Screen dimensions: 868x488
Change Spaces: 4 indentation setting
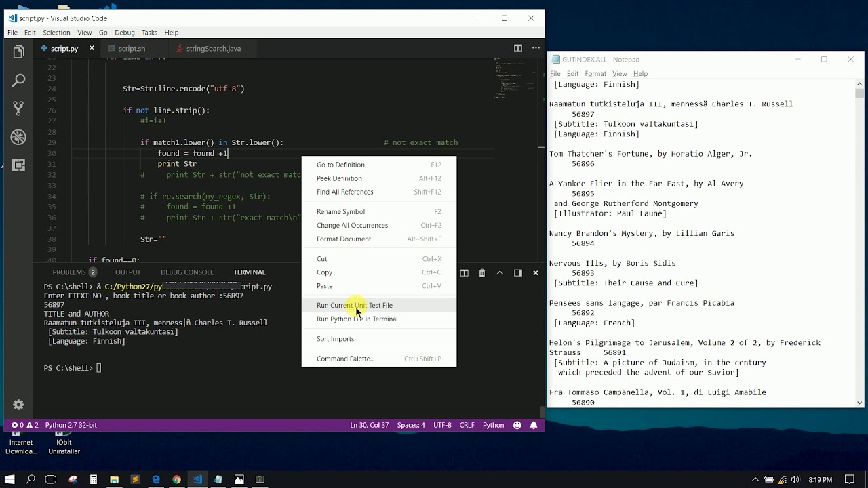pos(411,425)
